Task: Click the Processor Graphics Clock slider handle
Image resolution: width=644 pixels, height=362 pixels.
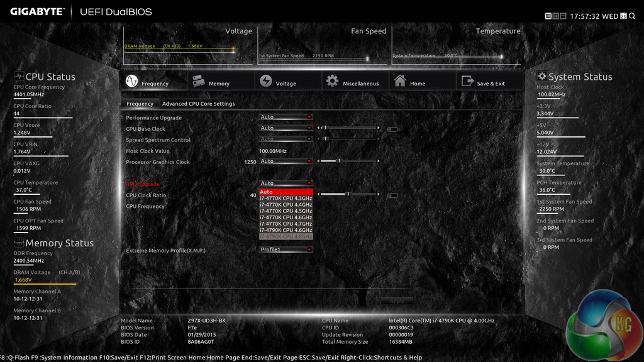Action: pyautogui.click(x=339, y=162)
